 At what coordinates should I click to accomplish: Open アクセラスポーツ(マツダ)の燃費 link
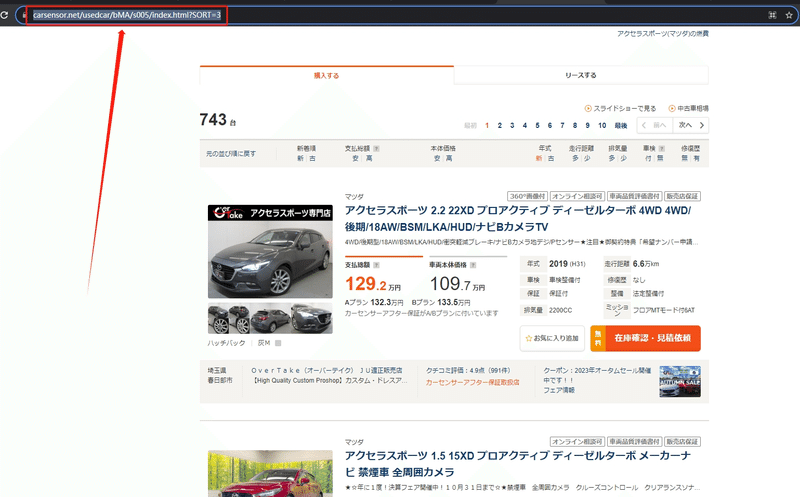pos(663,34)
